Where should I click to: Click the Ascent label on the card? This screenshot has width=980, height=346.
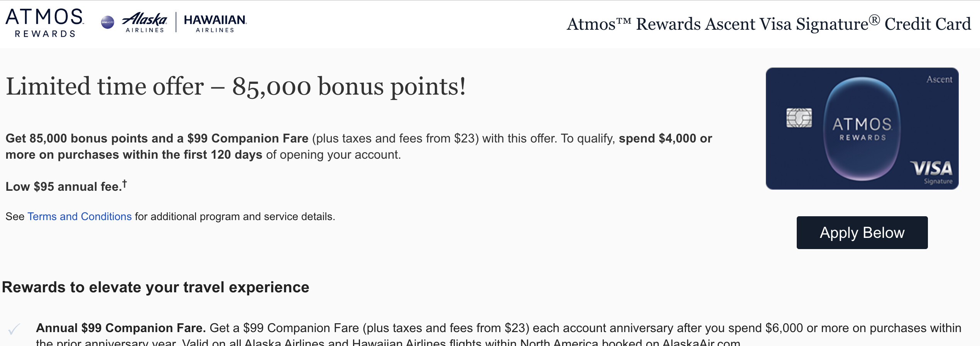(x=939, y=80)
